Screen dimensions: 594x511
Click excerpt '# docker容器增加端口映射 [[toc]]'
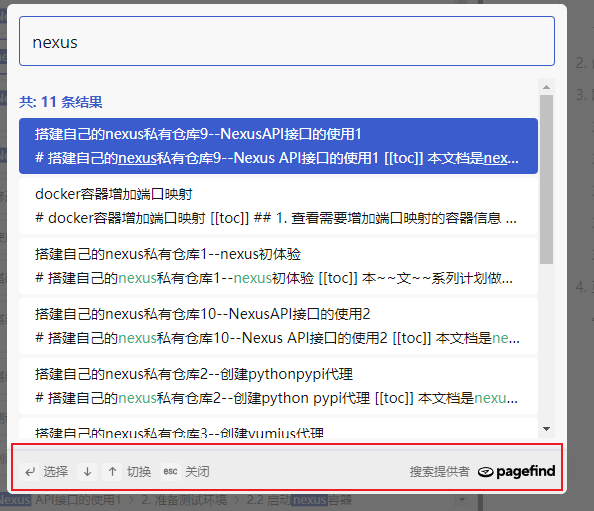[x=142, y=218]
